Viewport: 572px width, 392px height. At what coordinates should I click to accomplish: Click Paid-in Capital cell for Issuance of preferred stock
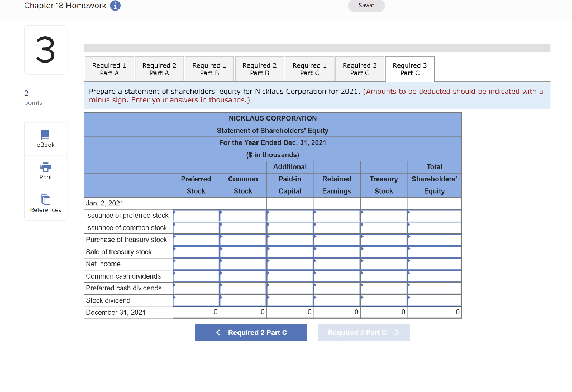pyautogui.click(x=290, y=216)
